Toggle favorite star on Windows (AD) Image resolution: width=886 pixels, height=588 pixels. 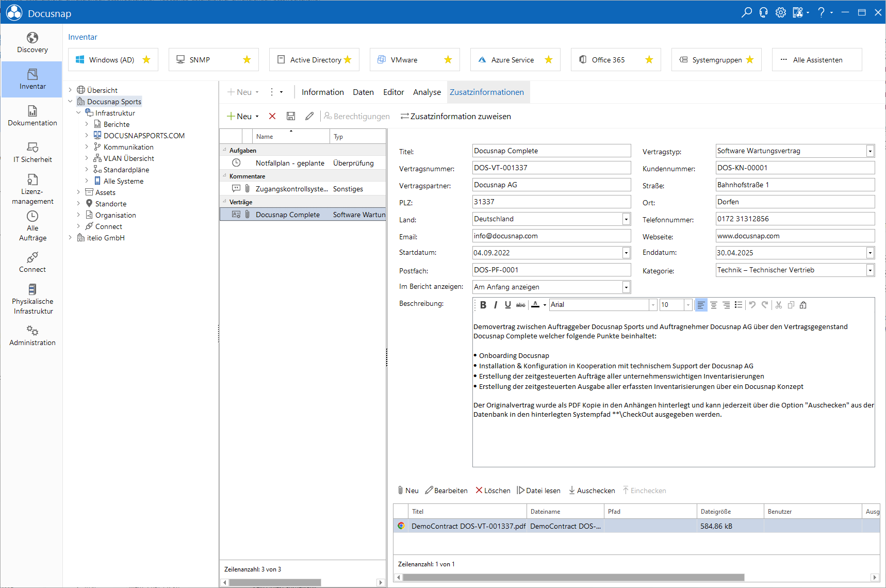(146, 60)
